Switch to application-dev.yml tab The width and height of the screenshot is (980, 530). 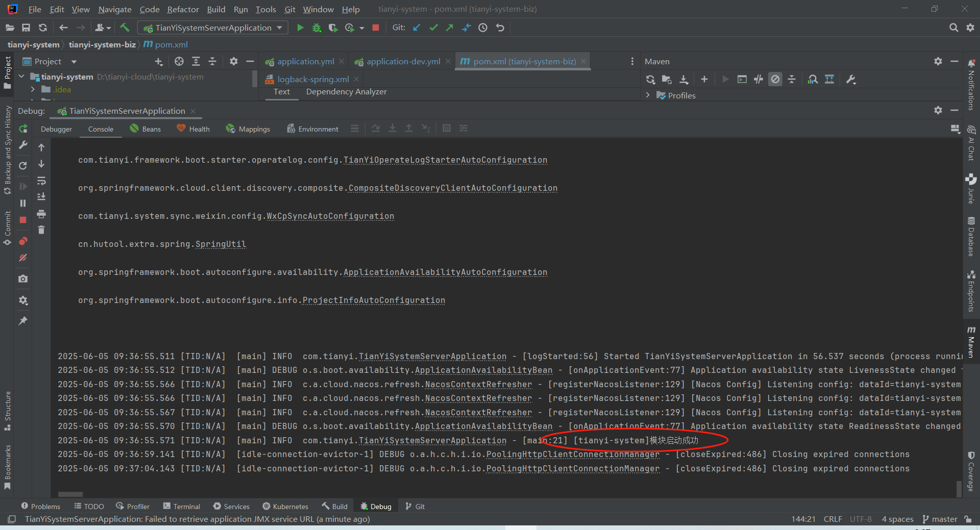click(403, 61)
